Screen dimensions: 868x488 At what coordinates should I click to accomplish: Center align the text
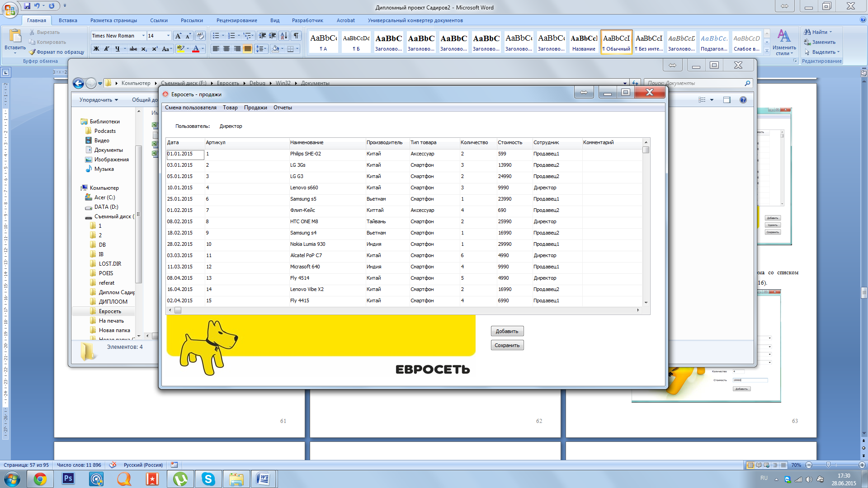(226, 49)
